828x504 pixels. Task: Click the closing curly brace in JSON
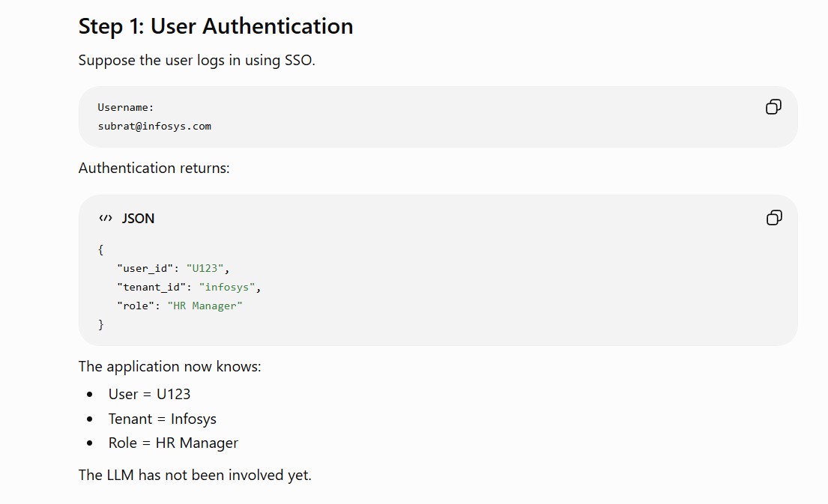pyautogui.click(x=101, y=324)
